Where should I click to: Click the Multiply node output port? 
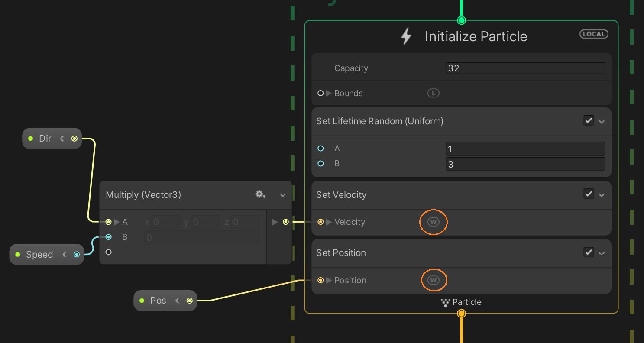[285, 222]
